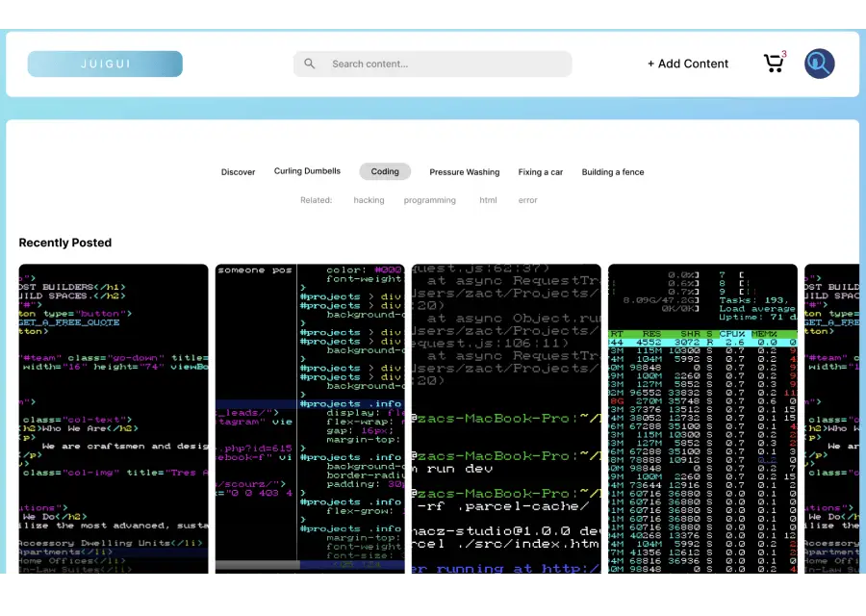
Task: Click the JUIGUI logo button
Action: pyautogui.click(x=105, y=64)
